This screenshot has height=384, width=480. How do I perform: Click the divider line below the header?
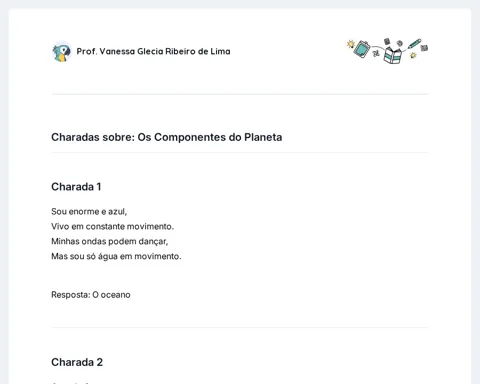point(240,94)
